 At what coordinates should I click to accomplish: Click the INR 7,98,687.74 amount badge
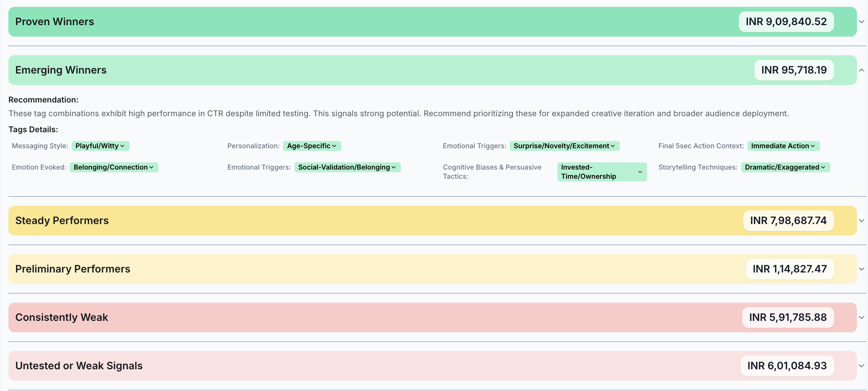[x=788, y=221]
